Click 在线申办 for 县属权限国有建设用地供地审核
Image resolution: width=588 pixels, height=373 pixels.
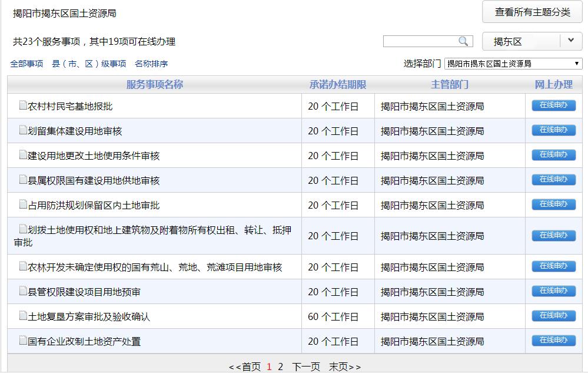pyautogui.click(x=553, y=180)
